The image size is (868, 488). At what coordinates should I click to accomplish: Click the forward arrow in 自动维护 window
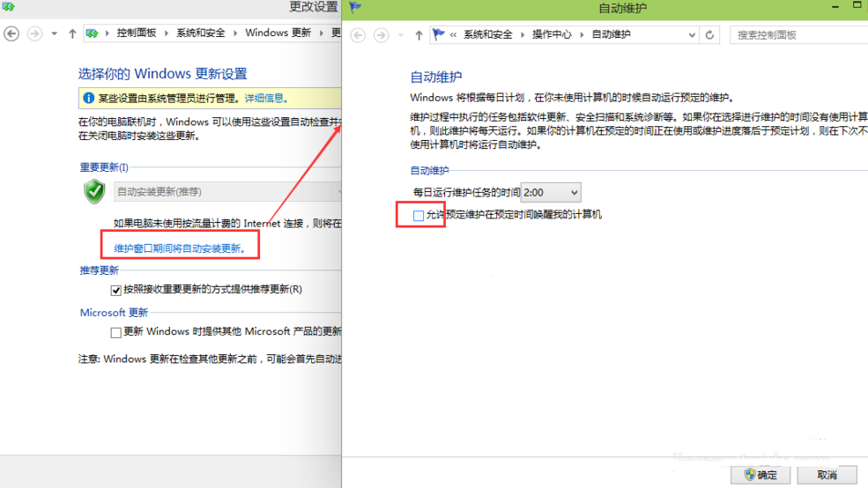point(381,35)
